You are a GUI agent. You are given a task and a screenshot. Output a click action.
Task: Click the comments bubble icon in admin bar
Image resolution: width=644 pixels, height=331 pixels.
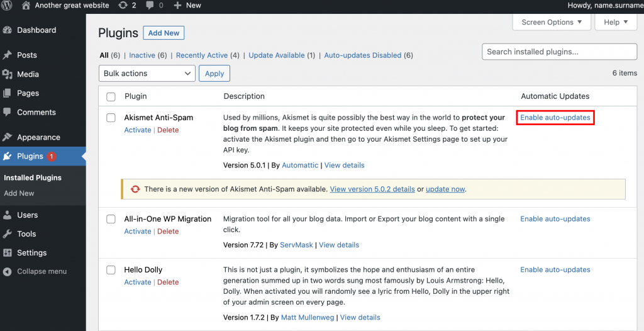(150, 6)
